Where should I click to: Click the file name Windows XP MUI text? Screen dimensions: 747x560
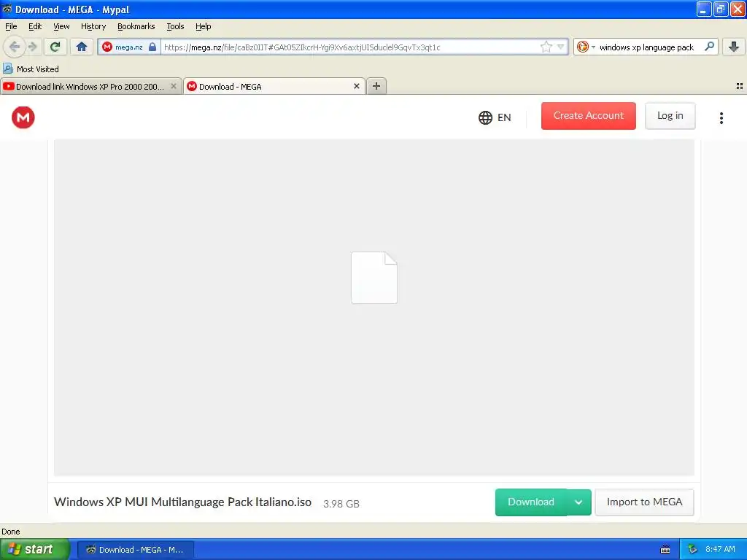pyautogui.click(x=183, y=502)
